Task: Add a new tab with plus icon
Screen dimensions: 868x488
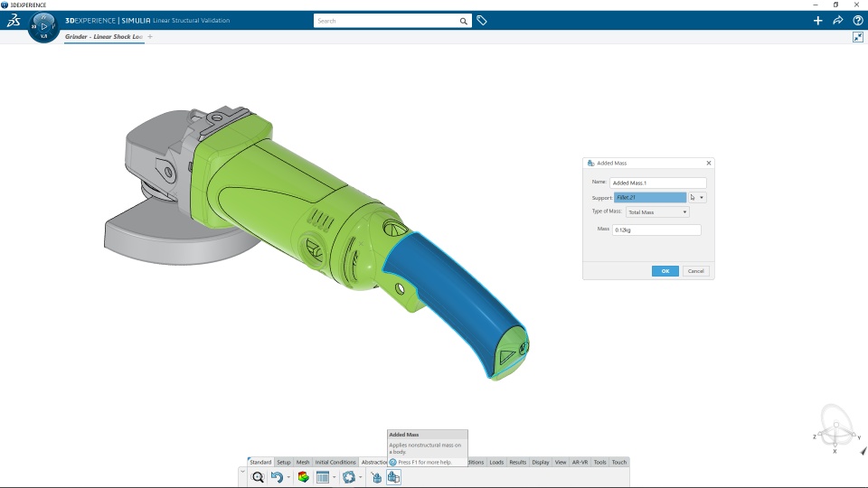Action: (150, 36)
